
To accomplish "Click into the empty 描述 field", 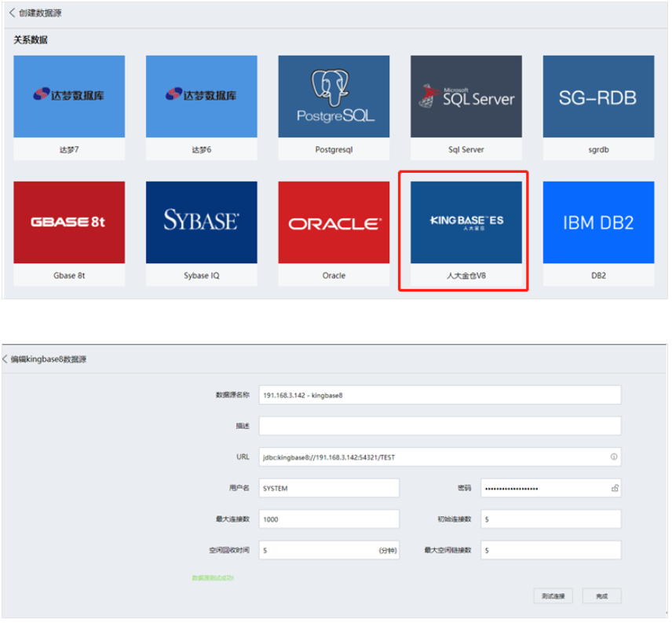I will point(440,426).
